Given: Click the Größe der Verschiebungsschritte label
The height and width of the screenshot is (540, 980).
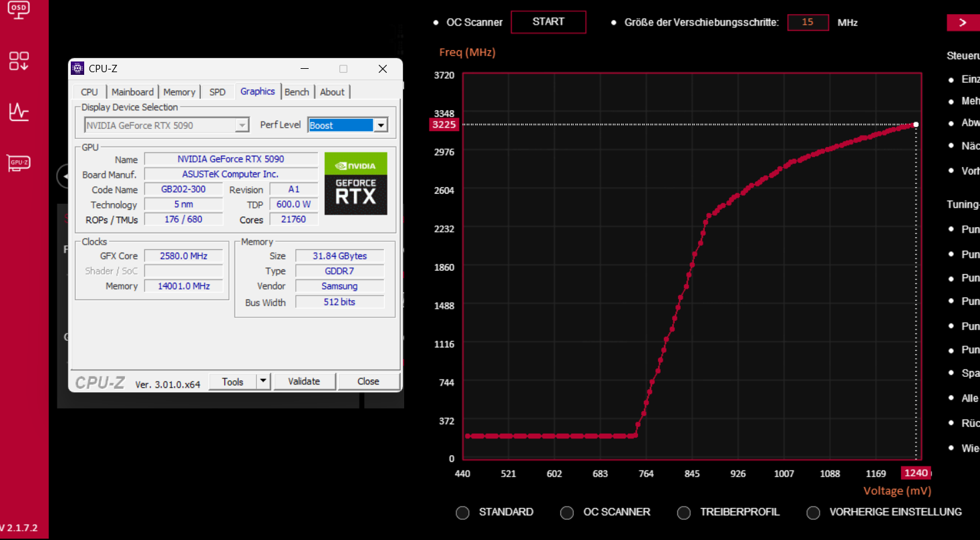Looking at the screenshot, I should point(701,23).
